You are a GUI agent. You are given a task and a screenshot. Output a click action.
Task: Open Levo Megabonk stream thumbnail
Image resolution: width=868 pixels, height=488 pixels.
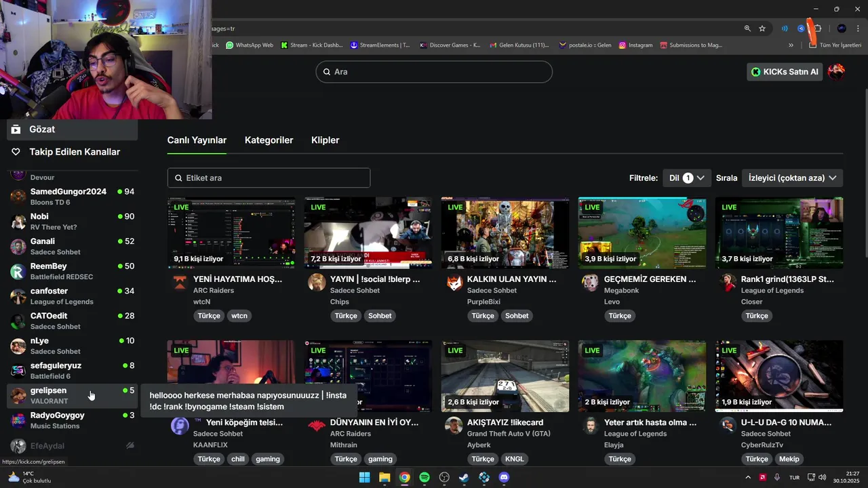click(642, 233)
